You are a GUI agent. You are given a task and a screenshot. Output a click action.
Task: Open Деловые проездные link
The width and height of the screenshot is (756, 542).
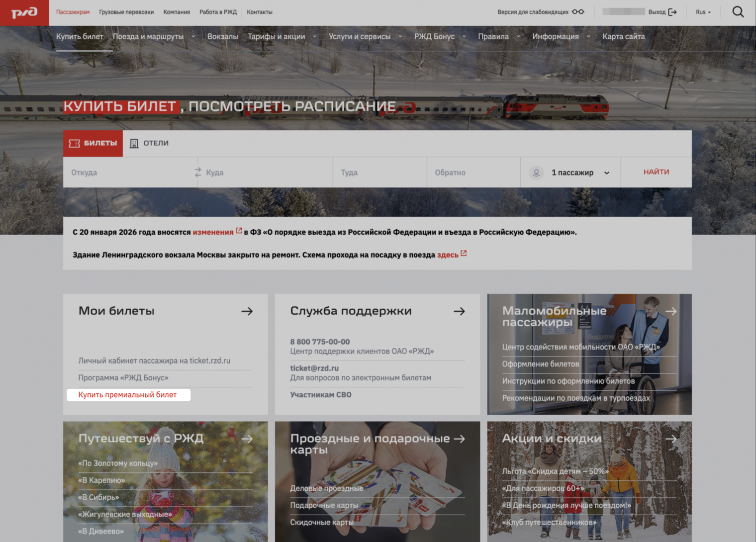(327, 488)
